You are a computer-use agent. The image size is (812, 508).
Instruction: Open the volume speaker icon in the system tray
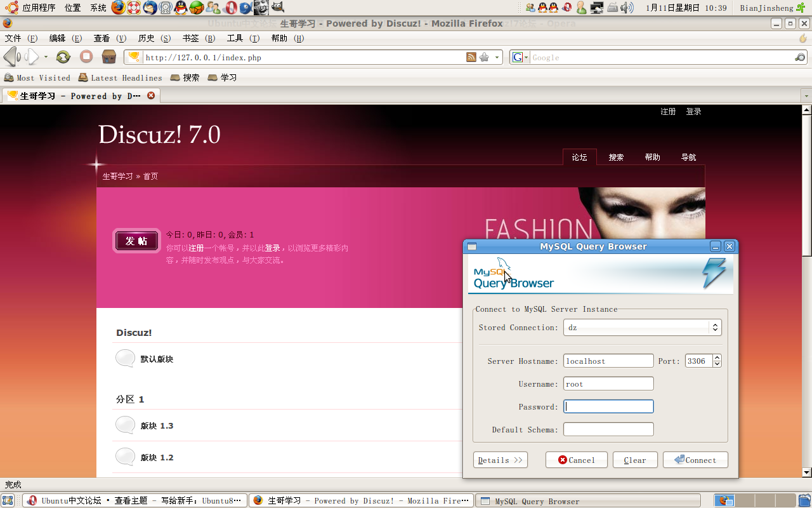tap(627, 8)
